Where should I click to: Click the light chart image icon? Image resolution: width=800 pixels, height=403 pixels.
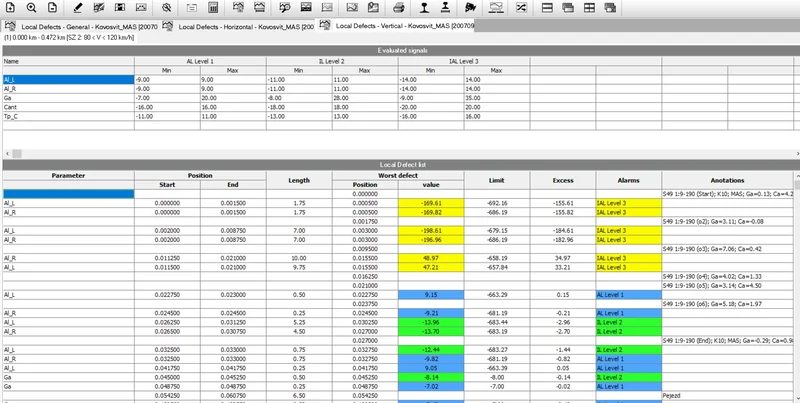pos(141,8)
